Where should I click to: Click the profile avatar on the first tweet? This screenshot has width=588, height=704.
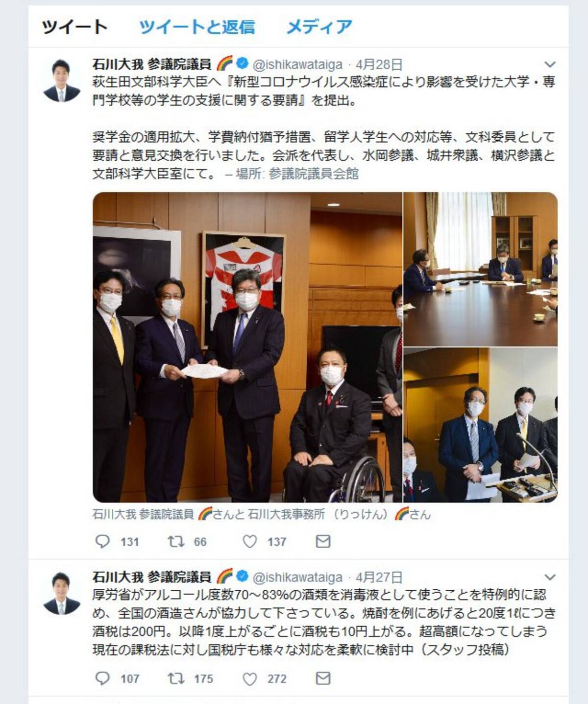pos(62,80)
